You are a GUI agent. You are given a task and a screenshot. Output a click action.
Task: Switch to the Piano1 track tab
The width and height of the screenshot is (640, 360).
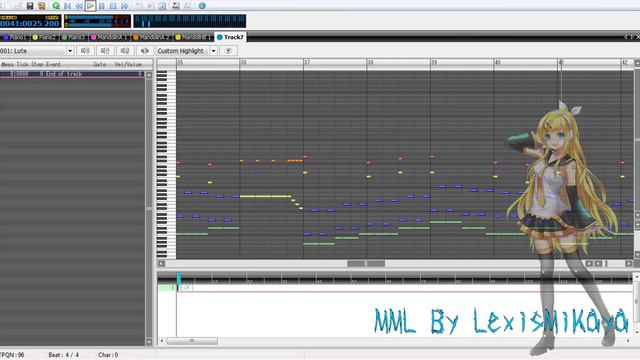pos(15,37)
